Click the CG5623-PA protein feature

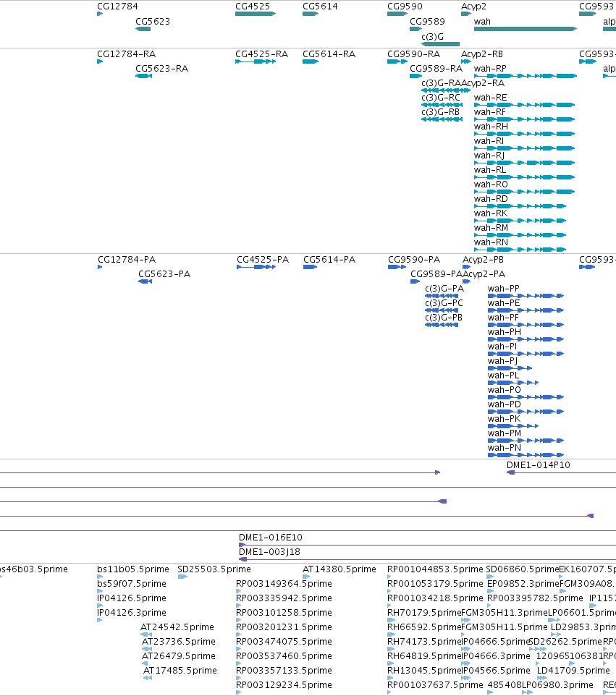click(x=145, y=281)
